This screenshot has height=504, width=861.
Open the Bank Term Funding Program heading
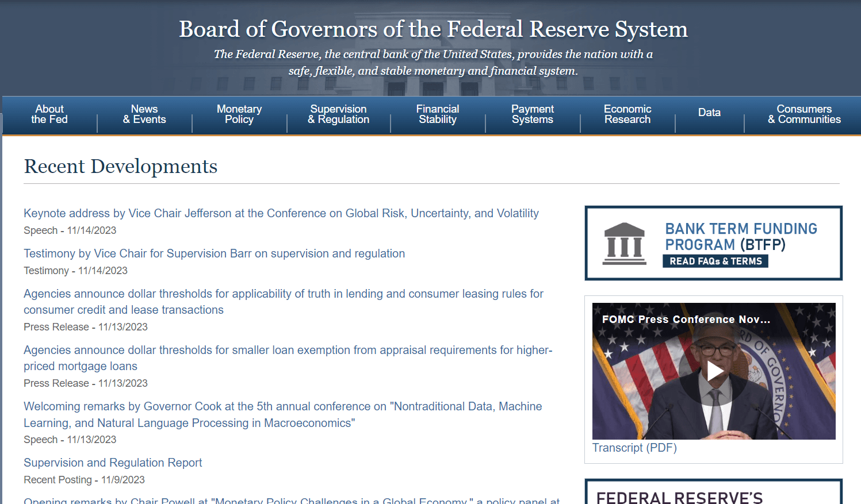[741, 237]
